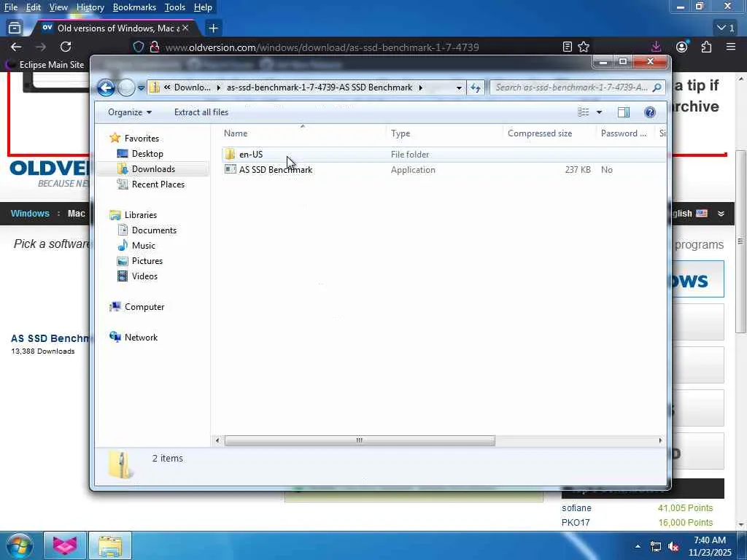Select Network in navigation pane

click(141, 338)
